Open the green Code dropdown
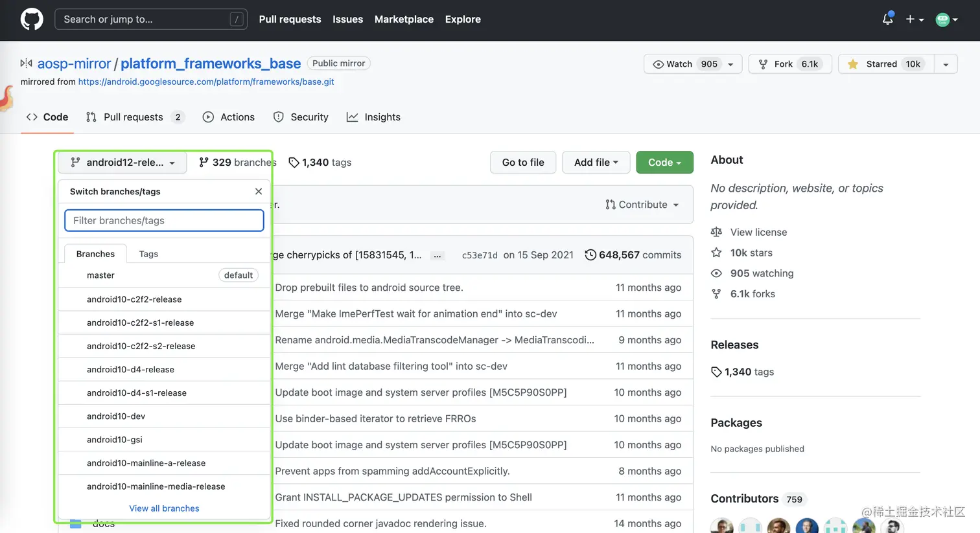 pos(664,163)
